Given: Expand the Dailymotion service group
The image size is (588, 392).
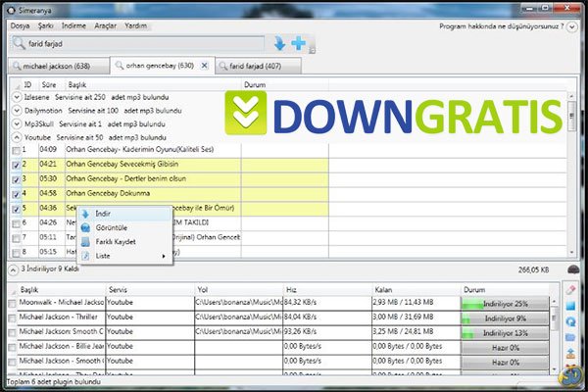Looking at the screenshot, I should [17, 111].
